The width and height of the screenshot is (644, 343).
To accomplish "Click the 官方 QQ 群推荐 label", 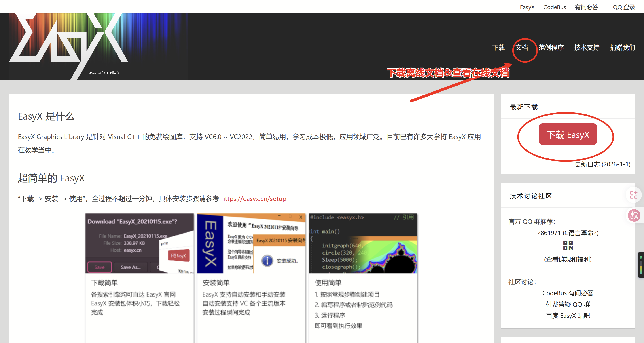I will tap(532, 222).
